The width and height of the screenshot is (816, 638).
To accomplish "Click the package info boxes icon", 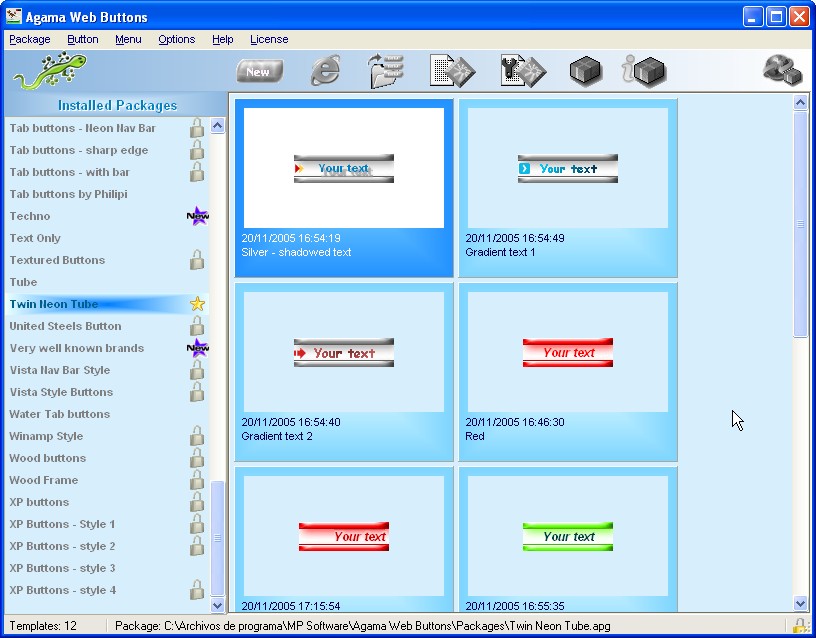I will pyautogui.click(x=644, y=71).
